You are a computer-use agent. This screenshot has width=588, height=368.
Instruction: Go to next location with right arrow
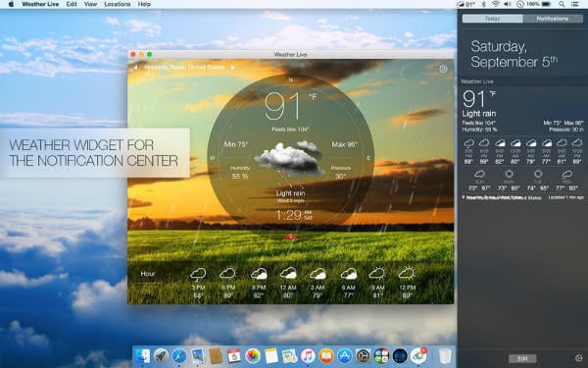point(232,68)
